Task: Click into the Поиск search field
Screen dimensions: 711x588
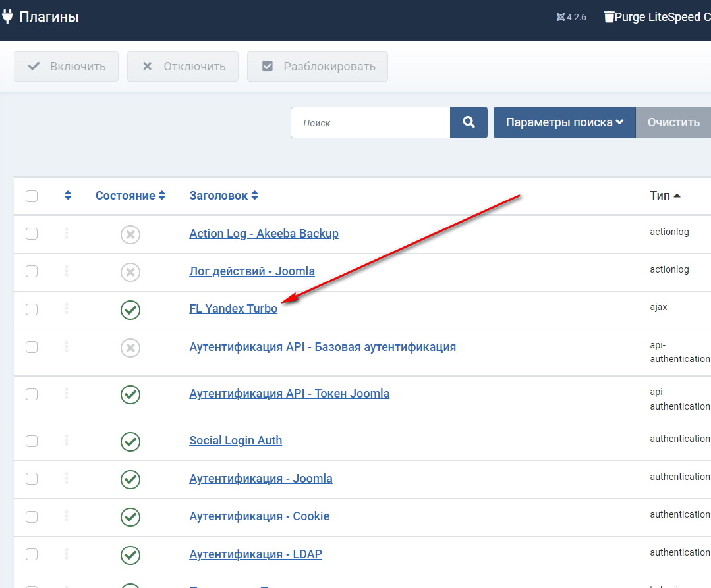Action: [x=370, y=122]
